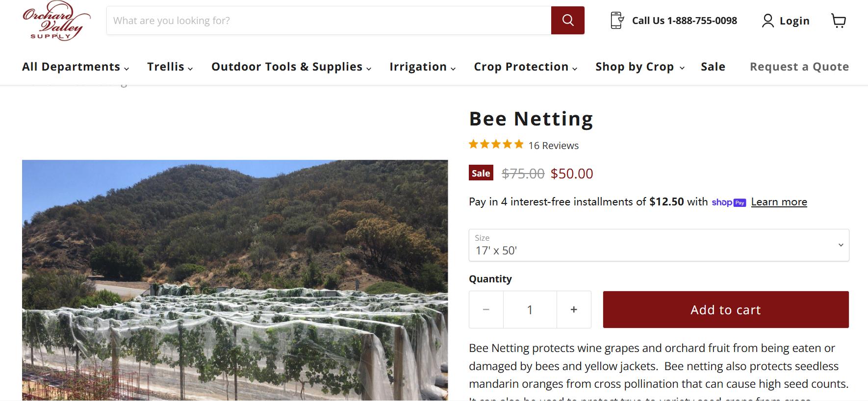
Task: Click the Orchard Valley Supply logo
Action: click(x=56, y=21)
